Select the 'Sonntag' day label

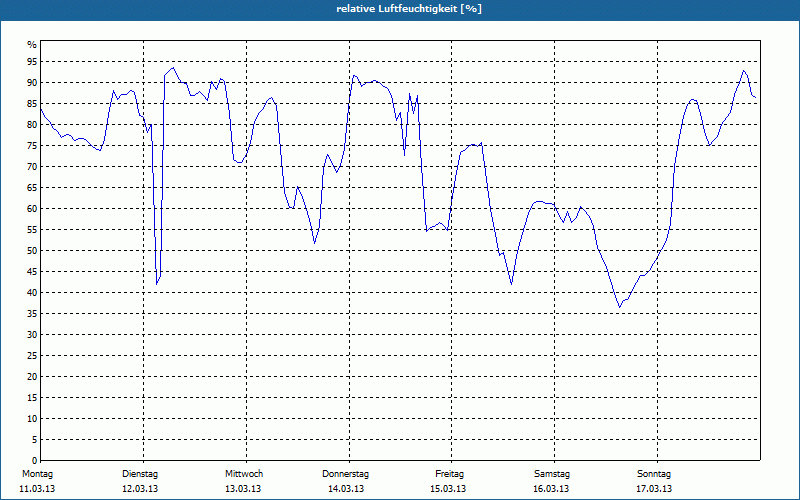click(x=654, y=474)
